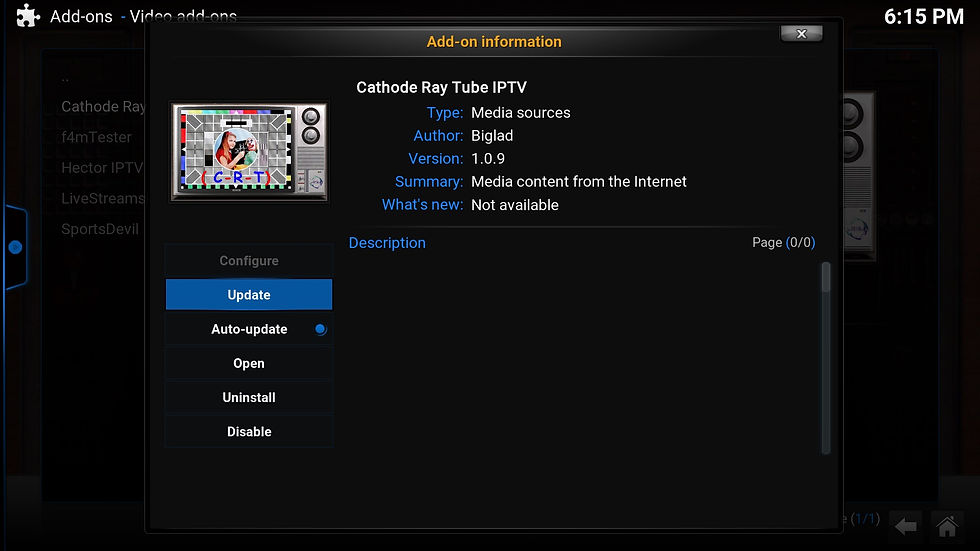Open the side menu blade handle
The width and height of the screenshot is (980, 551).
pos(16,247)
